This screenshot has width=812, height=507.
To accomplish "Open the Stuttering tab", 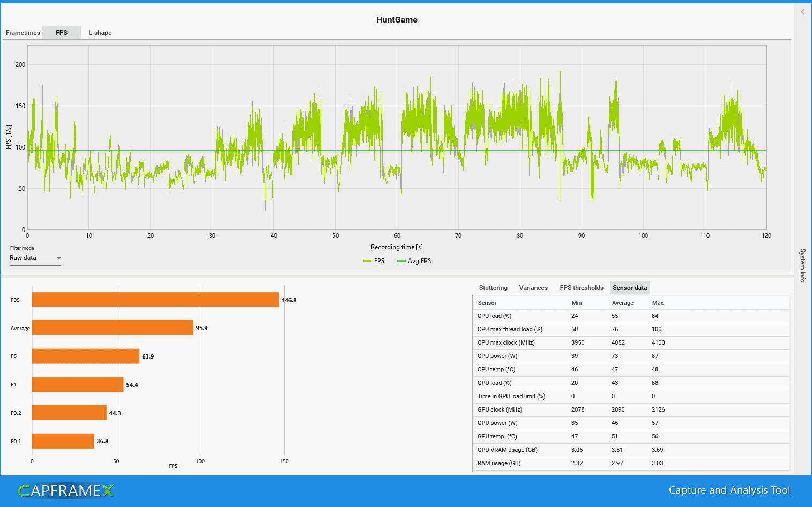I will pos(493,288).
